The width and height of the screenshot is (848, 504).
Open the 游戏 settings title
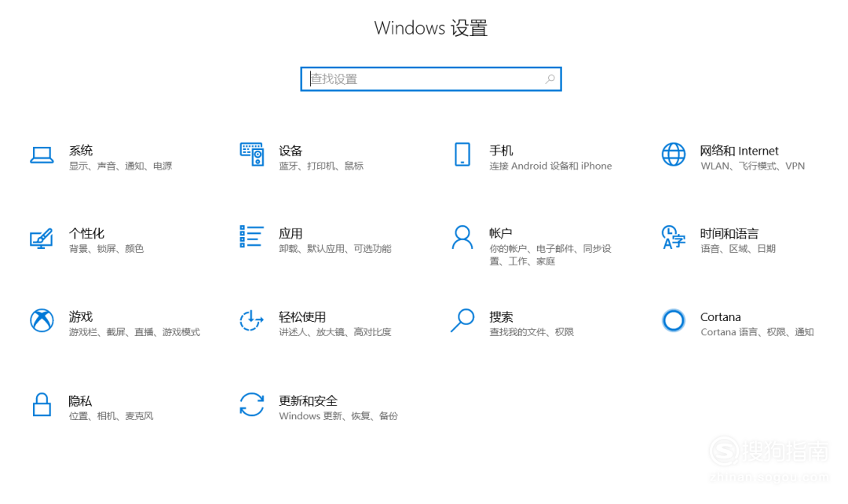click(81, 316)
